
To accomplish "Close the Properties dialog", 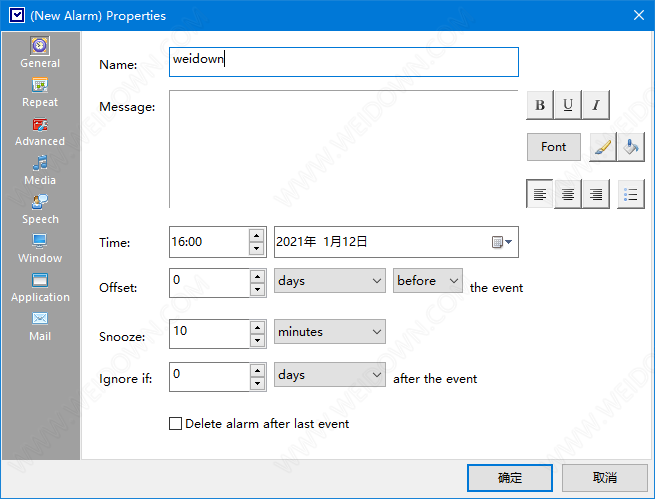I will (x=639, y=15).
